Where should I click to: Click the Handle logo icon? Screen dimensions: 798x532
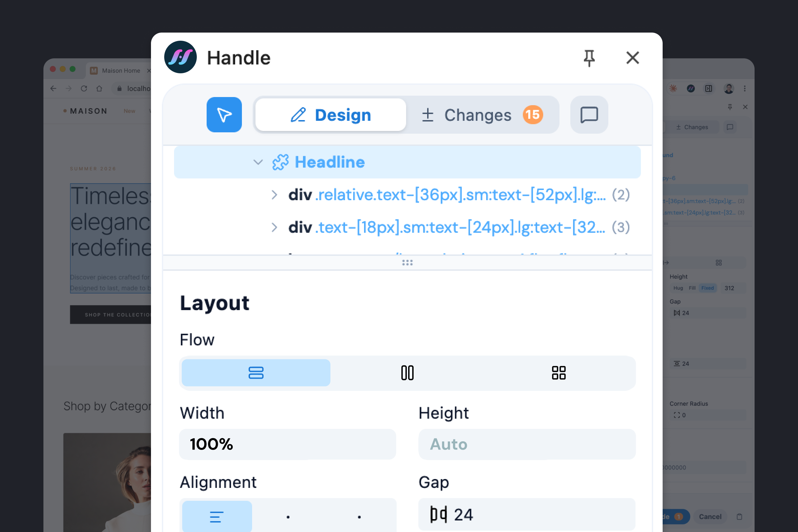[x=180, y=57]
